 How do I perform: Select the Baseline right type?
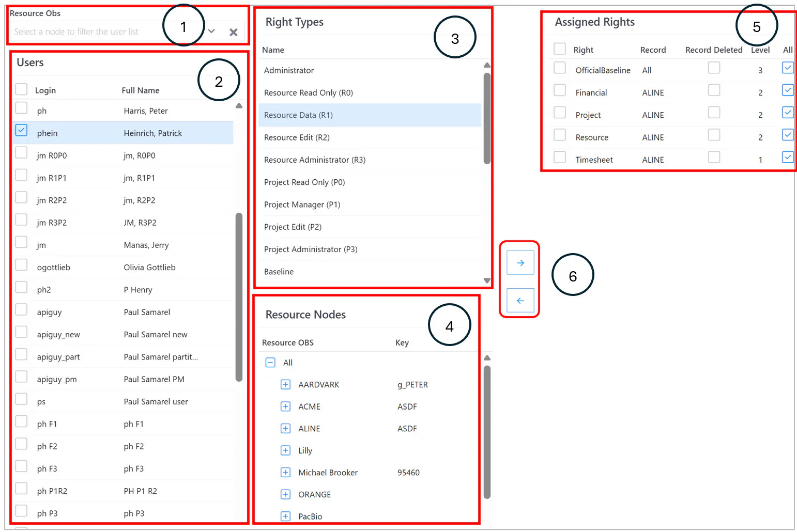(x=370, y=272)
